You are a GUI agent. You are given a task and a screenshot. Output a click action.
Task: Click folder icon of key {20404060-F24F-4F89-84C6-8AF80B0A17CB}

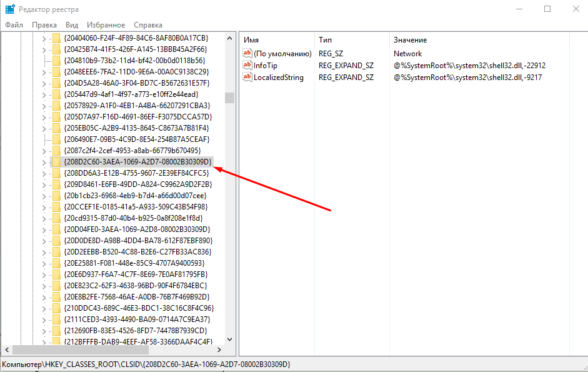56,38
